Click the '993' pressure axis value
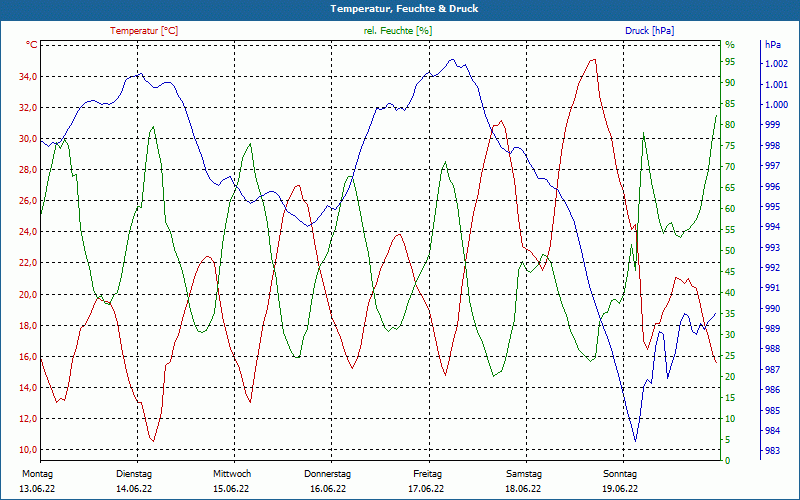Screen dimensions: 800x500 tap(772, 247)
